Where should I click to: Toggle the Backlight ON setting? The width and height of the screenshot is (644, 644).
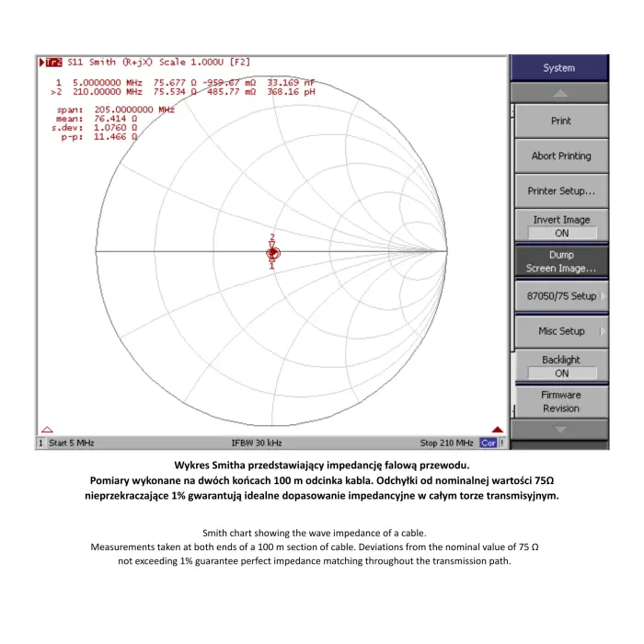561,366
